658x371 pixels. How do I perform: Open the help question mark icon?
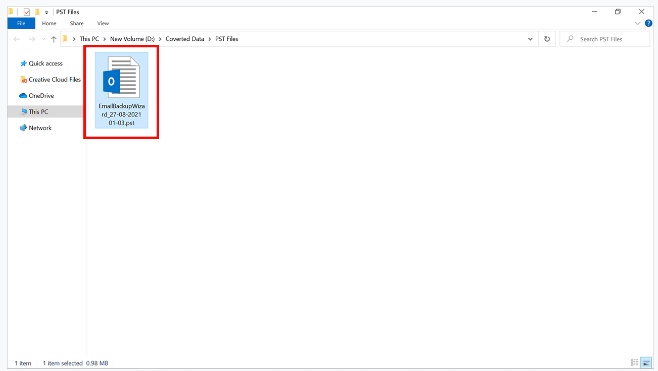[x=648, y=24]
